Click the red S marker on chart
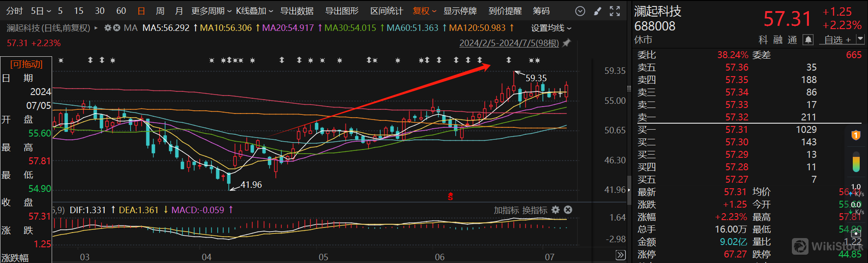Screen dimensions: 868x263 tap(450, 197)
